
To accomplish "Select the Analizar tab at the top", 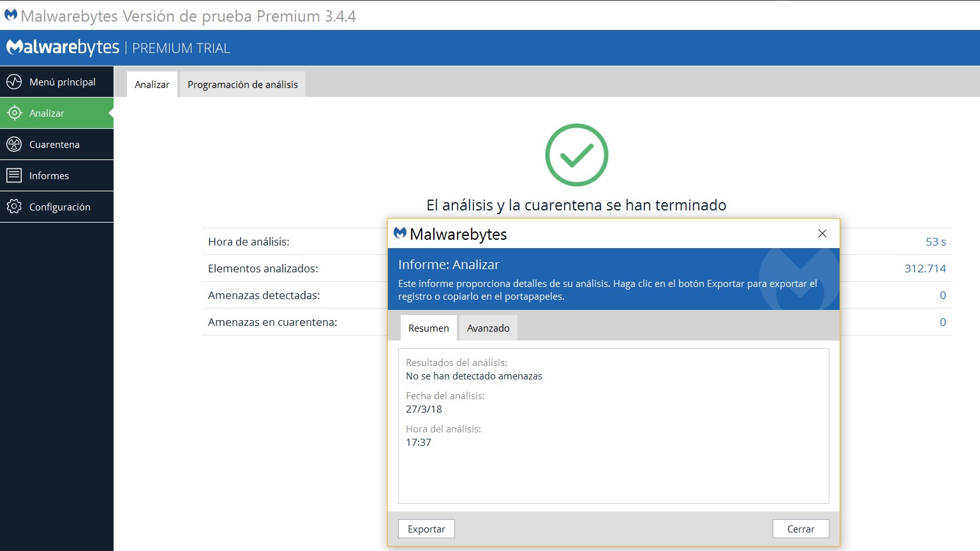I will click(x=152, y=84).
